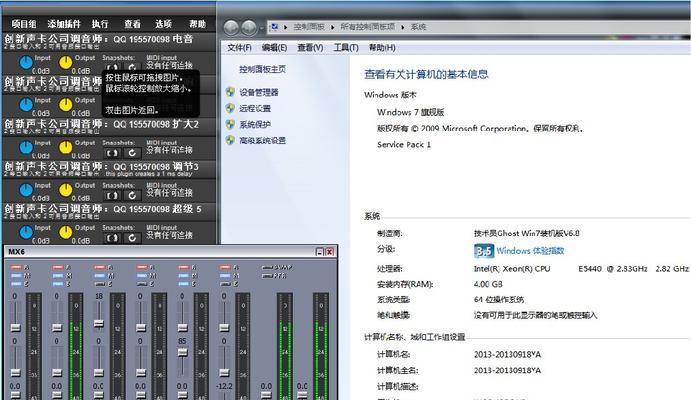This screenshot has height=400, width=691.
Task: Open the 文件(F) menu in the System window
Action: (x=239, y=48)
